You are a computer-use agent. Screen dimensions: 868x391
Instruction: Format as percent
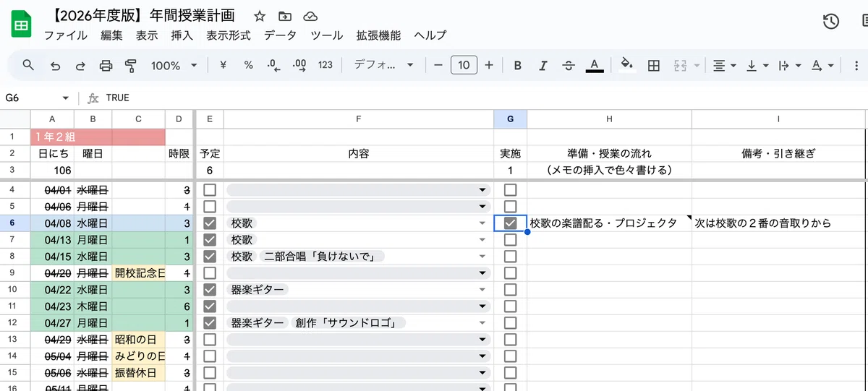248,66
